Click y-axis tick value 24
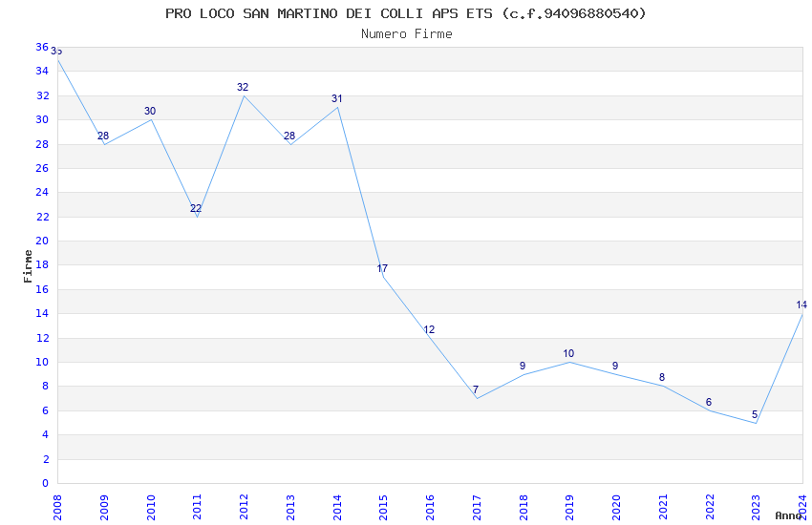 pyautogui.click(x=42, y=192)
